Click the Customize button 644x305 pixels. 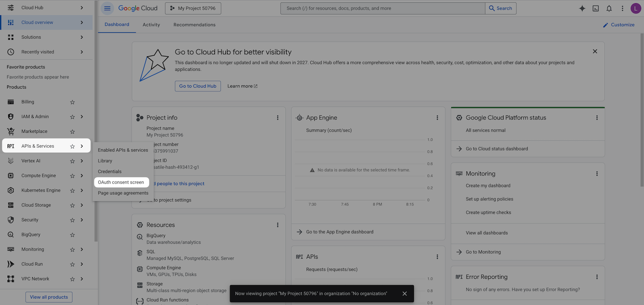[x=619, y=25]
